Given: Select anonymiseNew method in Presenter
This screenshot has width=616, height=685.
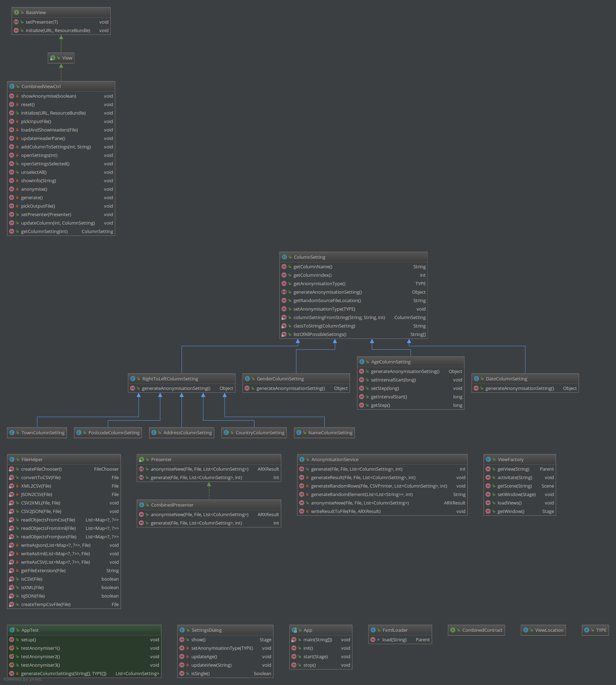Looking at the screenshot, I should click(x=209, y=469).
